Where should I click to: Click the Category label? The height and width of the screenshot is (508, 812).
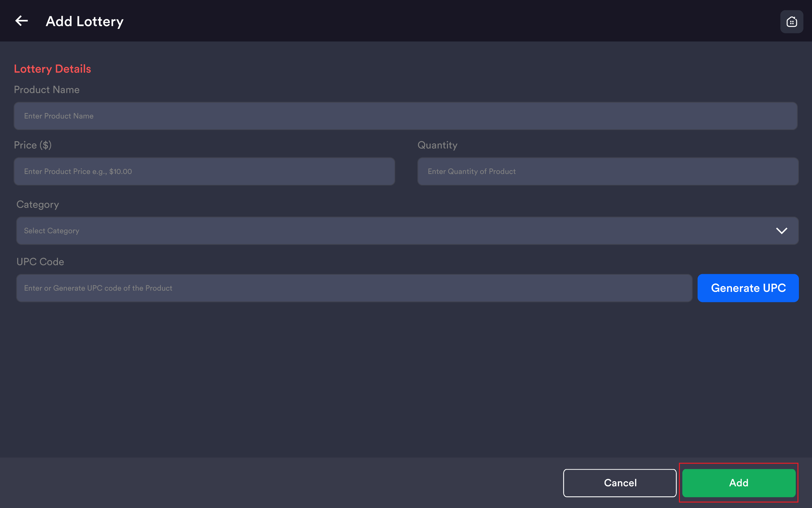click(38, 205)
